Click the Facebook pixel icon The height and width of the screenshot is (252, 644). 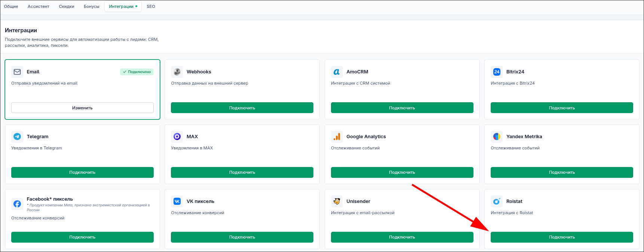pyautogui.click(x=17, y=204)
